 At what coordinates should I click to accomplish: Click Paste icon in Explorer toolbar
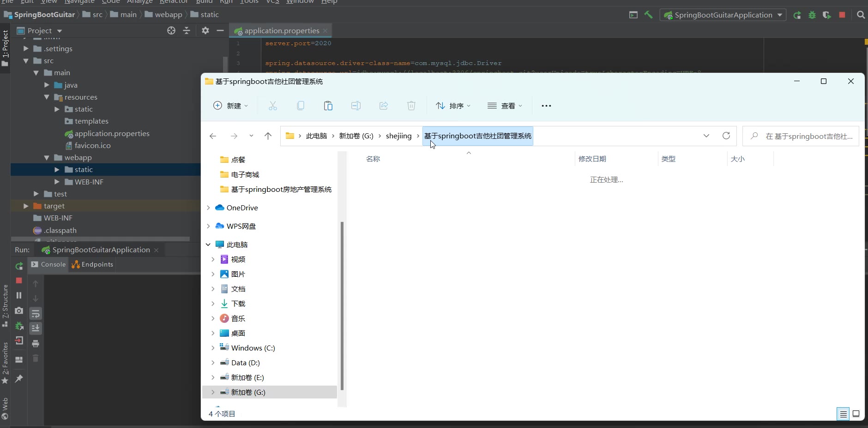pos(328,106)
